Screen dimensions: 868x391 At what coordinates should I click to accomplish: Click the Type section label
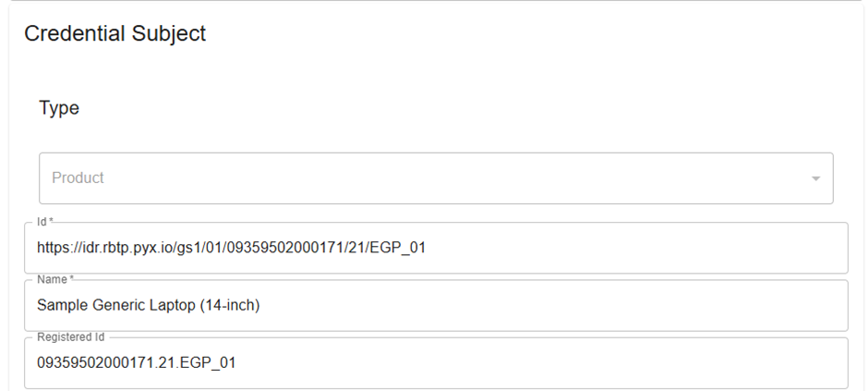(59, 108)
